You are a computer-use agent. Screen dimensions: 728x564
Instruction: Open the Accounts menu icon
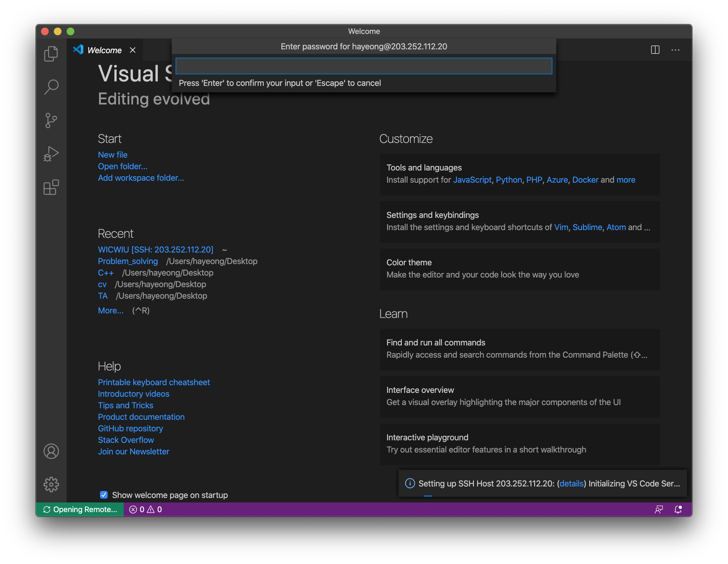pos(51,451)
